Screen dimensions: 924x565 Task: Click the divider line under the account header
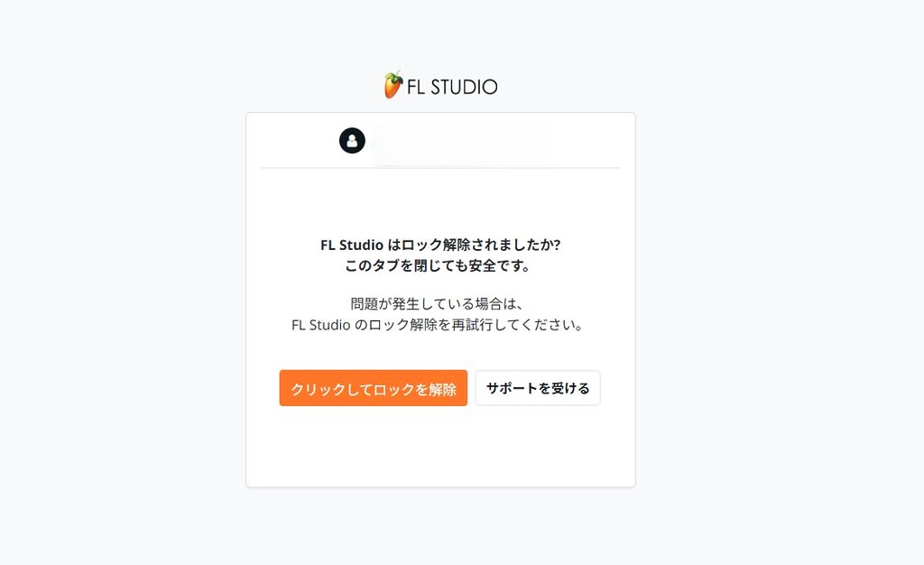click(x=440, y=168)
